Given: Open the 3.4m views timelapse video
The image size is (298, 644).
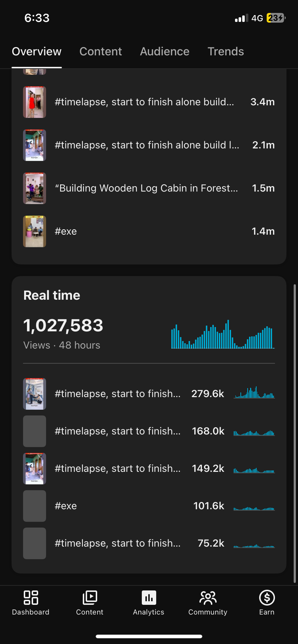Looking at the screenshot, I should click(144, 102).
